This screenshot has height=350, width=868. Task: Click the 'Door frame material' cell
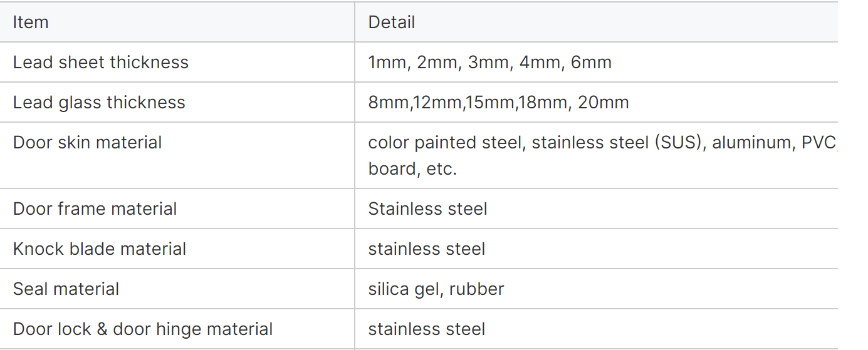pyautogui.click(x=95, y=209)
